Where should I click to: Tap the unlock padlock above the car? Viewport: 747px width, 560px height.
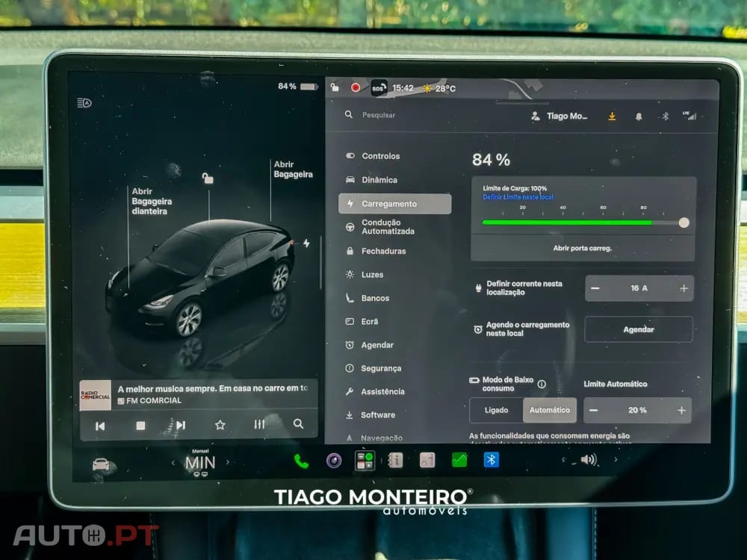[x=208, y=178]
